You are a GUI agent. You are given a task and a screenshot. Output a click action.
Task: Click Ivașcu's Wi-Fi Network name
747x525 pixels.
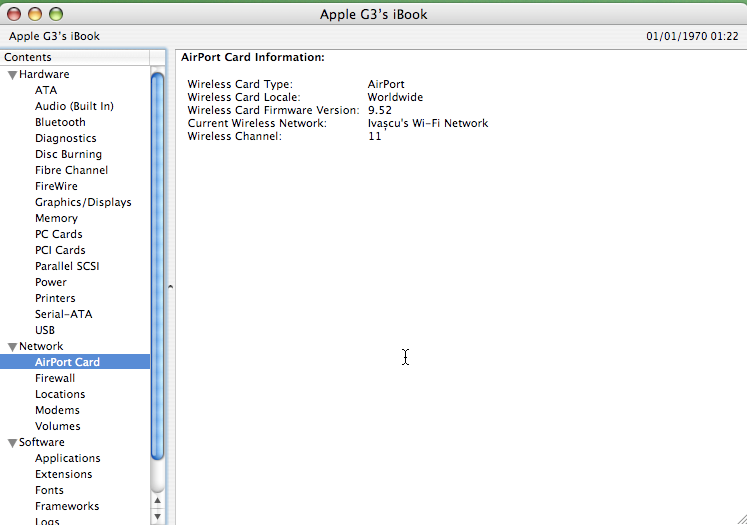point(428,123)
